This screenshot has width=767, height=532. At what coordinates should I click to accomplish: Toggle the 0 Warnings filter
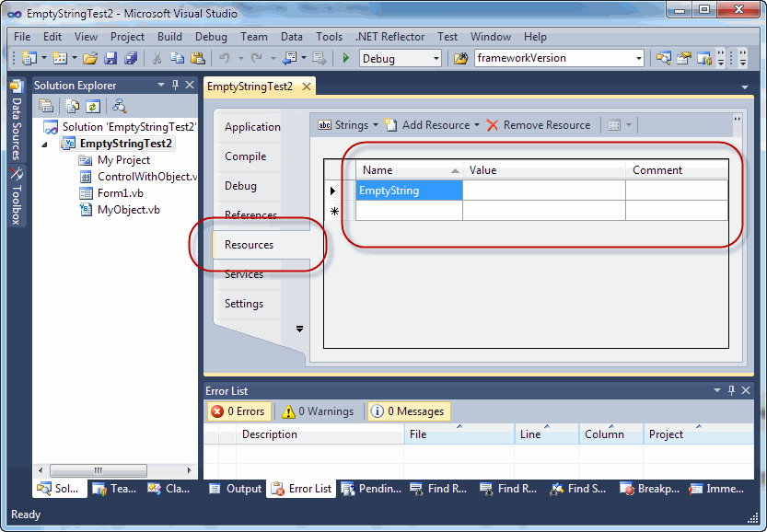tap(318, 411)
